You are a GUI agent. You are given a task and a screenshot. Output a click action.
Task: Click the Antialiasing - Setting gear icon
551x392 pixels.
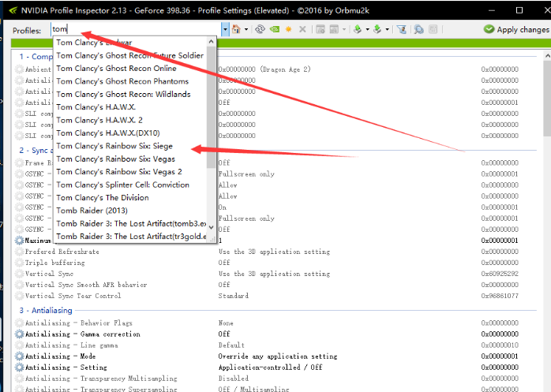[19, 368]
